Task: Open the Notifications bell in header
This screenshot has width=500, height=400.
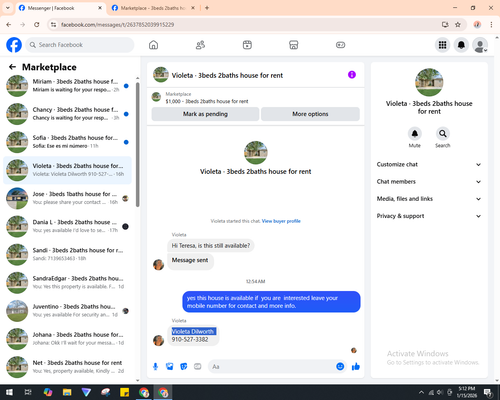Action: tap(461, 45)
